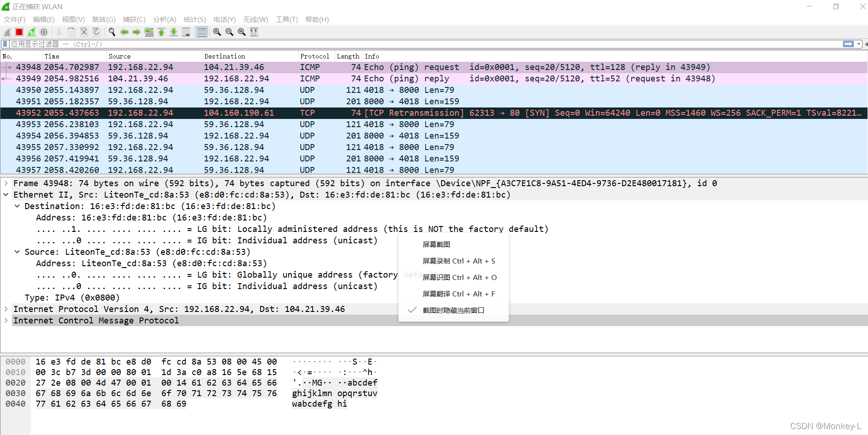
Task: Select packet 43950 UDP row
Action: tap(434, 90)
